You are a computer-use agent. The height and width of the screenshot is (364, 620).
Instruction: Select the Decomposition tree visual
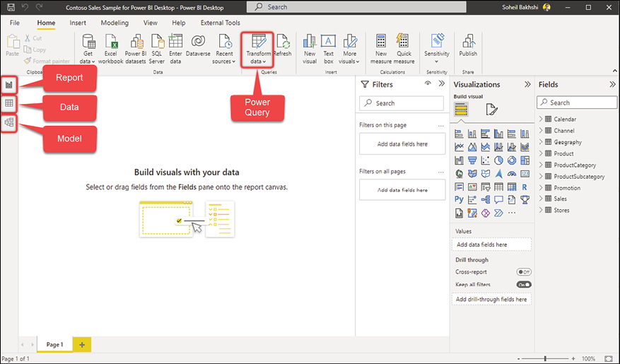coord(485,199)
